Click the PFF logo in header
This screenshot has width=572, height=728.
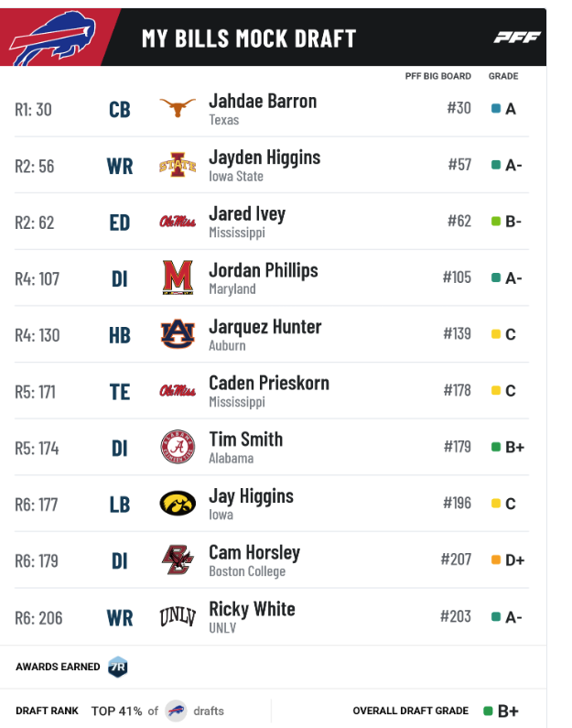[x=516, y=38]
